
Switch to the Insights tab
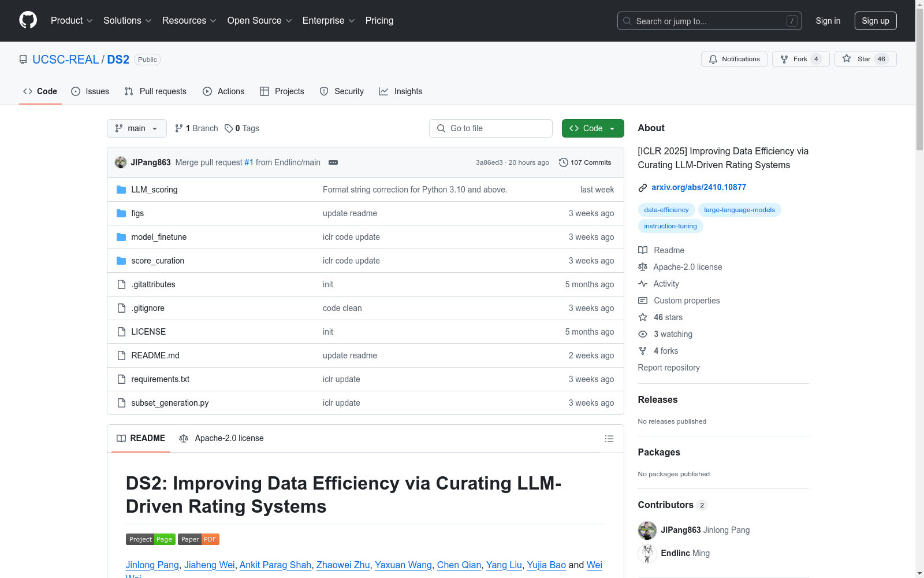401,91
